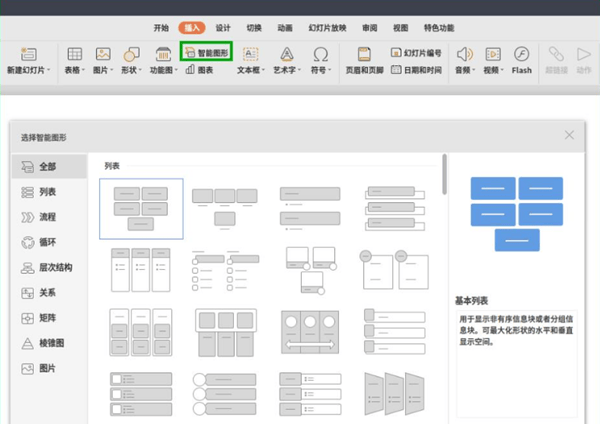Expand the 文本框 dropdown arrow
Image resolution: width=600 pixels, height=424 pixels.
[263, 70]
